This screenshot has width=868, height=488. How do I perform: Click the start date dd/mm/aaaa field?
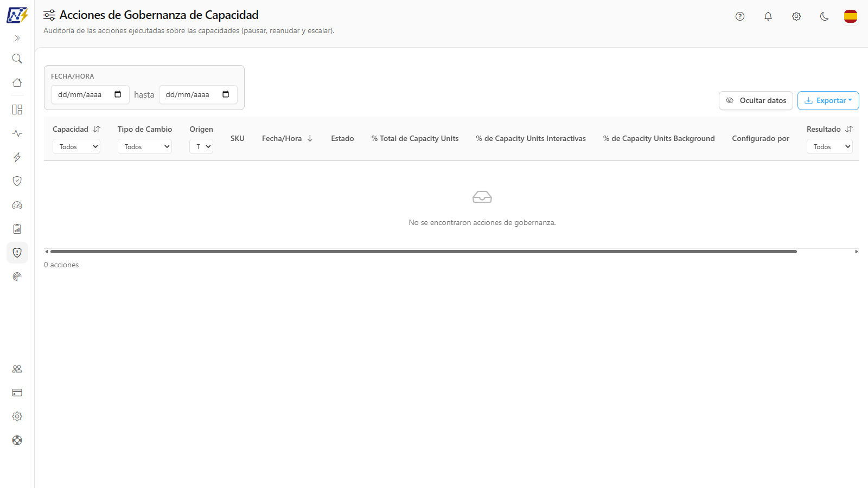(x=90, y=94)
